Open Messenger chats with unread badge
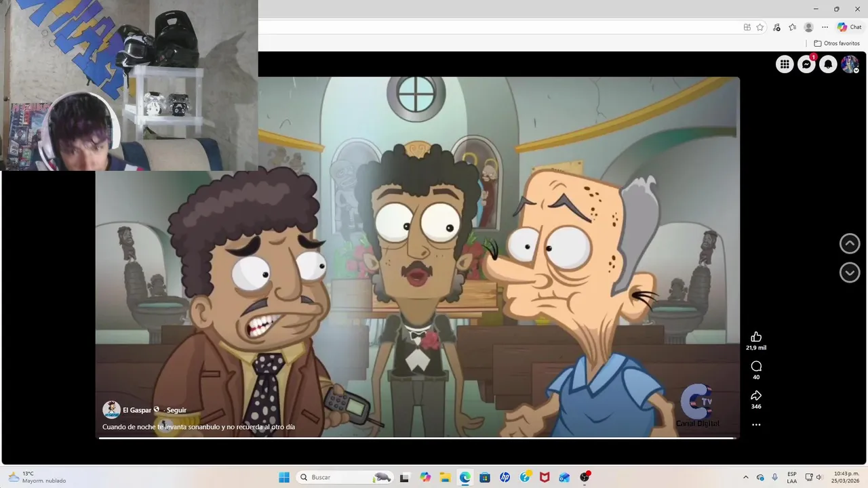This screenshot has height=488, width=868. pos(806,64)
